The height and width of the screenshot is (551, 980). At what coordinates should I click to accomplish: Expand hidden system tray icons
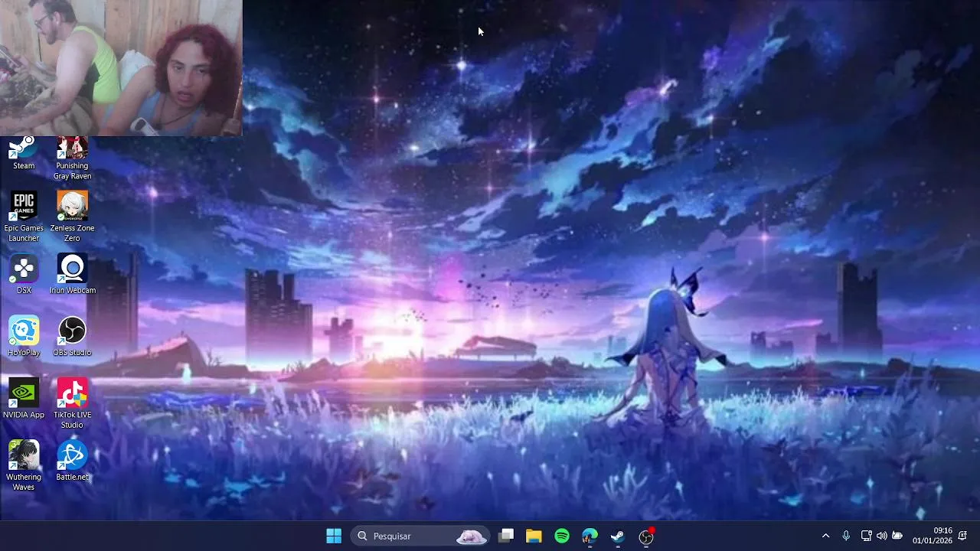coord(825,536)
